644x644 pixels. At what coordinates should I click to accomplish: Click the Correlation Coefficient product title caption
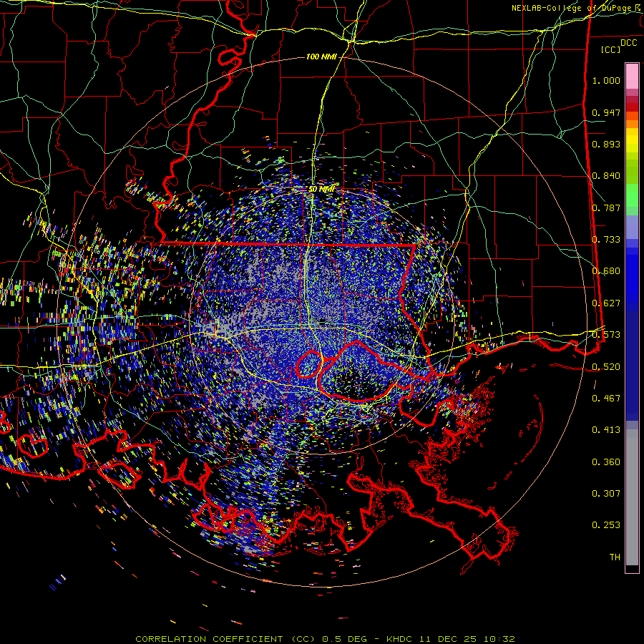[325, 639]
